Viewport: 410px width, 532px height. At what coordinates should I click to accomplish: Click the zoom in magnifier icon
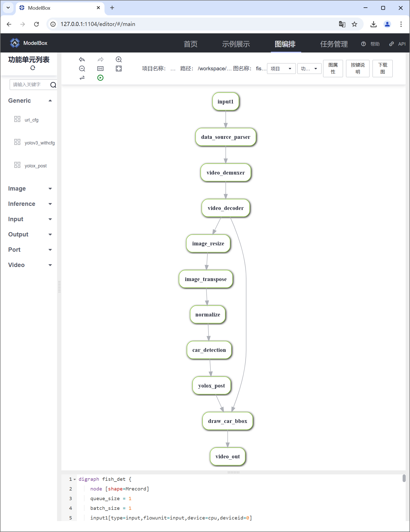(x=119, y=59)
